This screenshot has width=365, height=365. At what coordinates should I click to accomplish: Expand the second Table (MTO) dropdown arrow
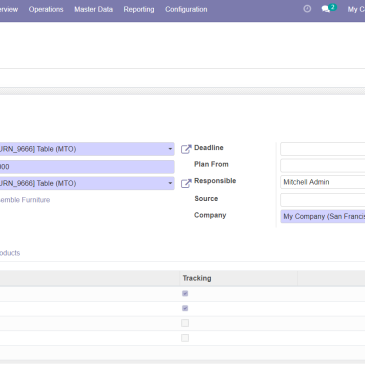[170, 183]
